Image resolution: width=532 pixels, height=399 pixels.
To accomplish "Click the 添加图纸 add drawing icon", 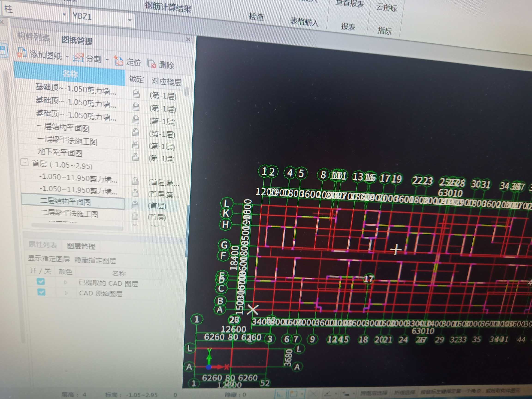I will point(22,53).
